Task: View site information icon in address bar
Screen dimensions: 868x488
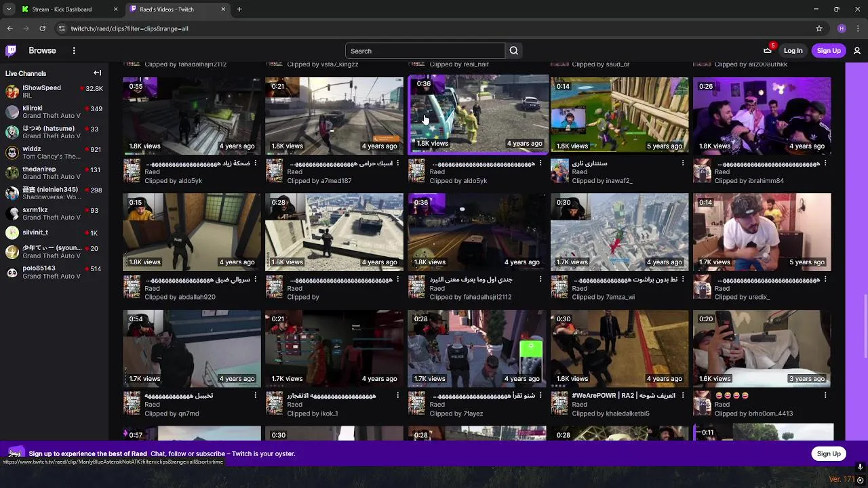Action: pyautogui.click(x=62, y=28)
